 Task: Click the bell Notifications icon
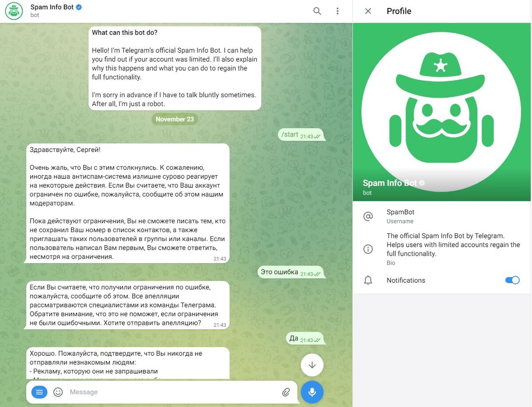coord(368,281)
